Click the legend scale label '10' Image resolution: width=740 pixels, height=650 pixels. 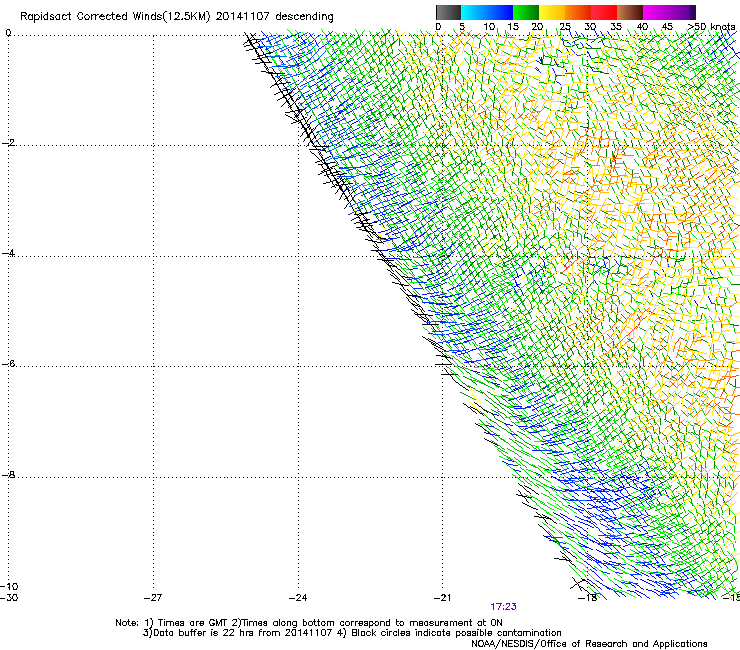coord(489,27)
